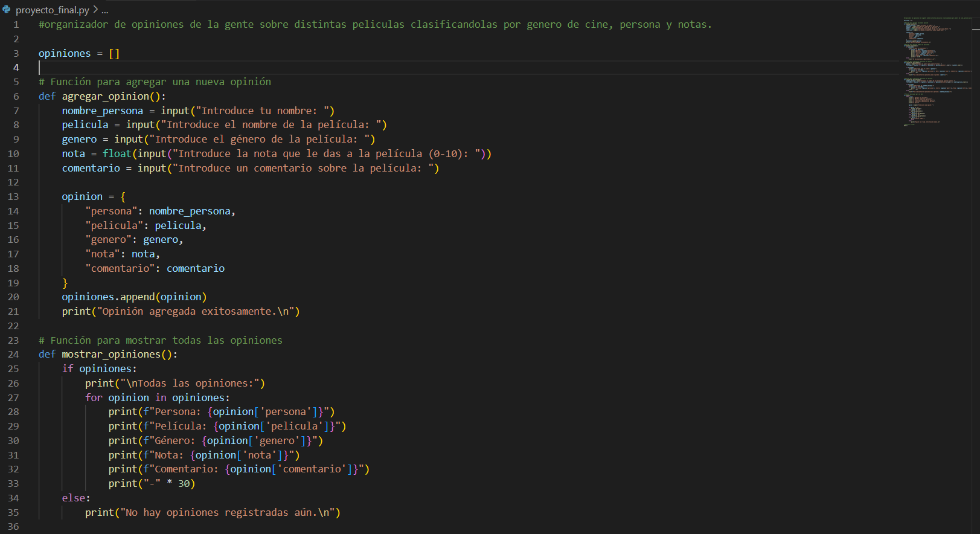Image resolution: width=980 pixels, height=534 pixels.
Task: Click line number 6 in the gutter
Action: (x=16, y=97)
